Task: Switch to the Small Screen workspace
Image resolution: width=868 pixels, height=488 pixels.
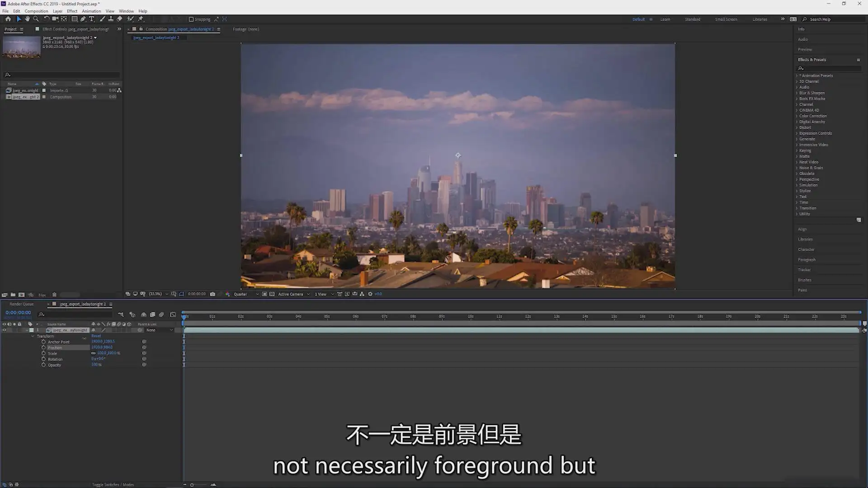Action: tap(726, 19)
